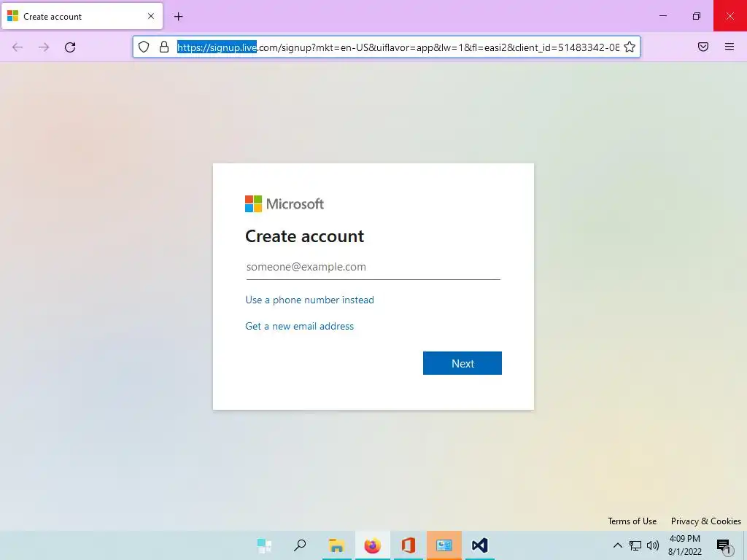Screen dimensions: 747x560
Task: Reload the page with the refresh icon
Action: coord(70,47)
